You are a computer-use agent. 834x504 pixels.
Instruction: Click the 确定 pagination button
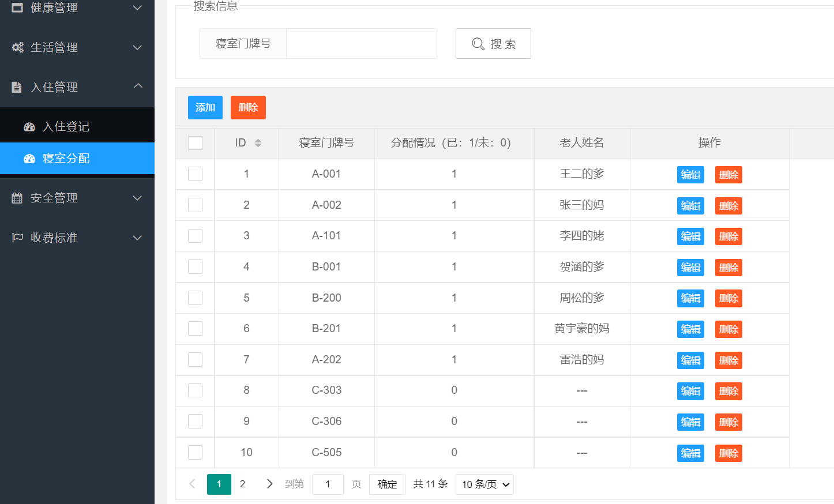(388, 484)
